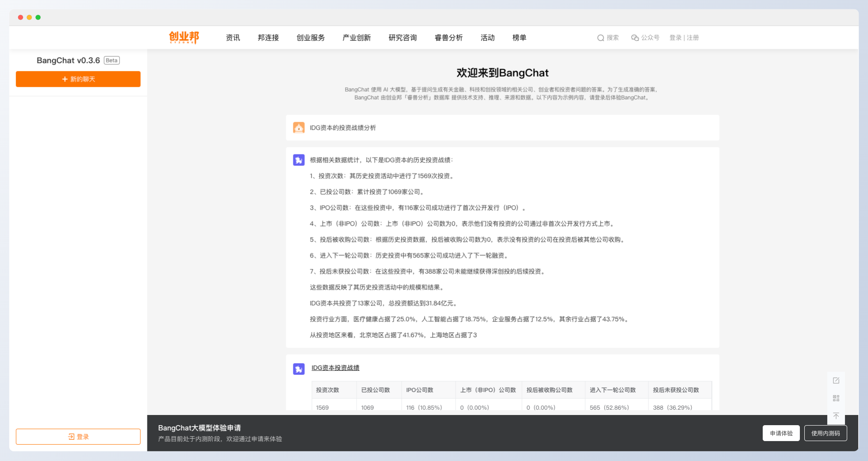
Task: Open the 活动 menu
Action: [488, 38]
